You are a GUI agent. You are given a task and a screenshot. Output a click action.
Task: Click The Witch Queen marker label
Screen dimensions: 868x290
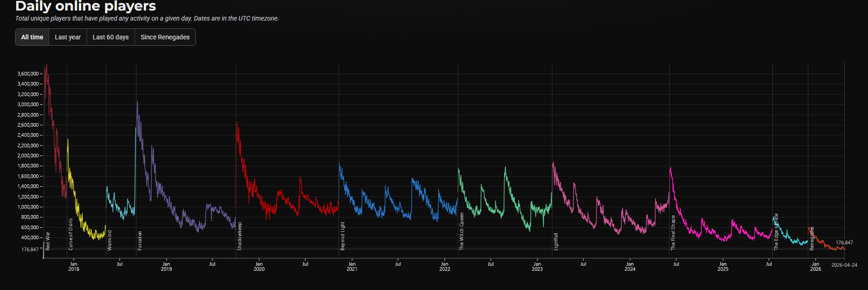click(x=461, y=231)
